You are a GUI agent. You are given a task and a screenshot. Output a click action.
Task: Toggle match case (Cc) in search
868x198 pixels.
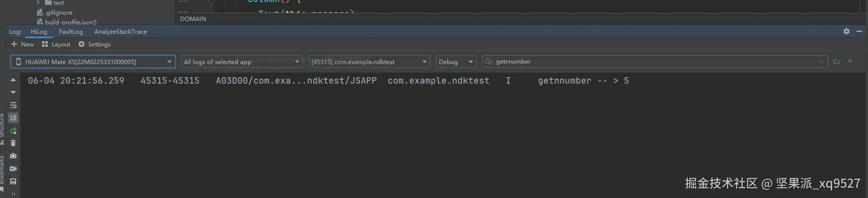point(837,62)
